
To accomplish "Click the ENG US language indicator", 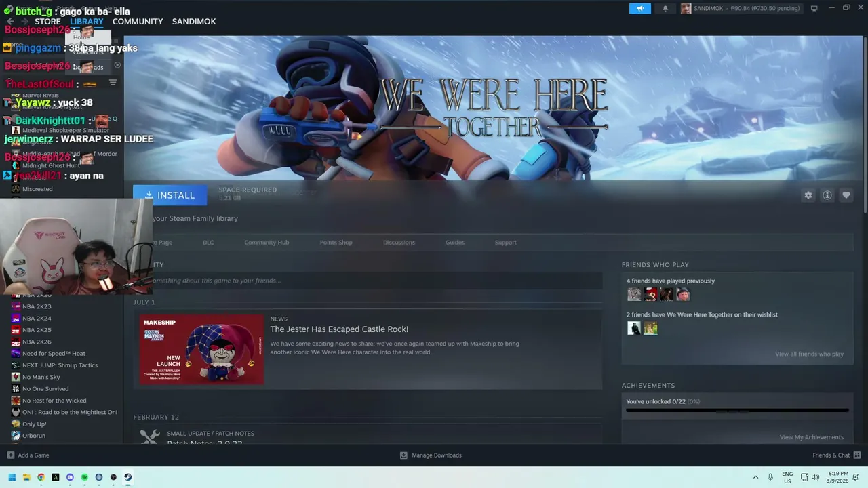I will [787, 477].
